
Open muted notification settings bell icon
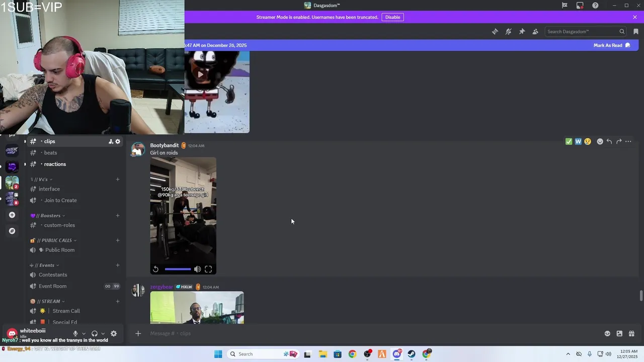coord(509,31)
